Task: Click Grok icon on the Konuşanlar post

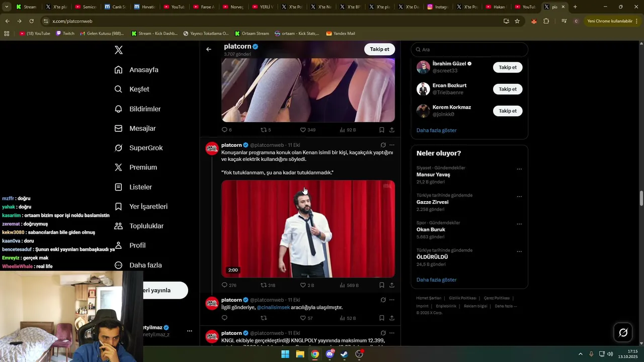Action: (x=383, y=145)
